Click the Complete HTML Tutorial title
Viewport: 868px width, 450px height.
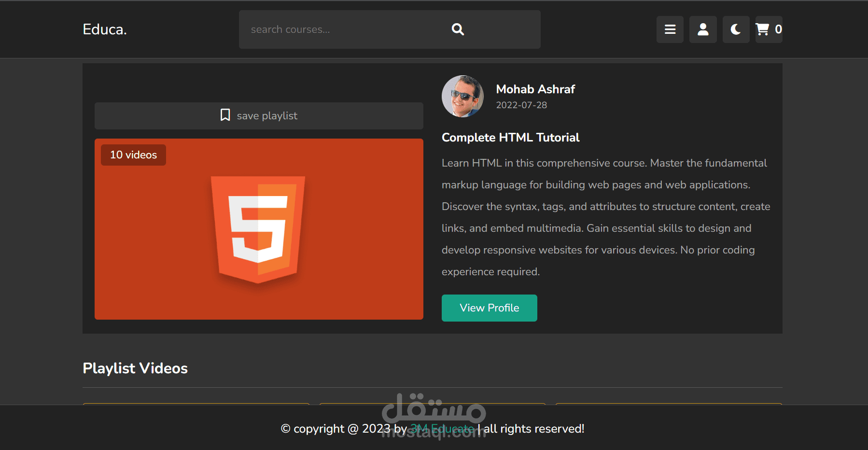510,138
